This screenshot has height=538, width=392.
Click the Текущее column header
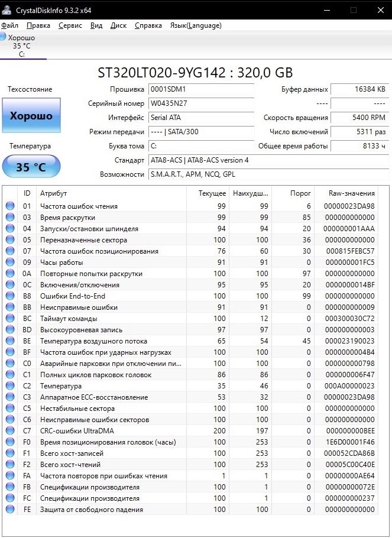click(x=208, y=193)
